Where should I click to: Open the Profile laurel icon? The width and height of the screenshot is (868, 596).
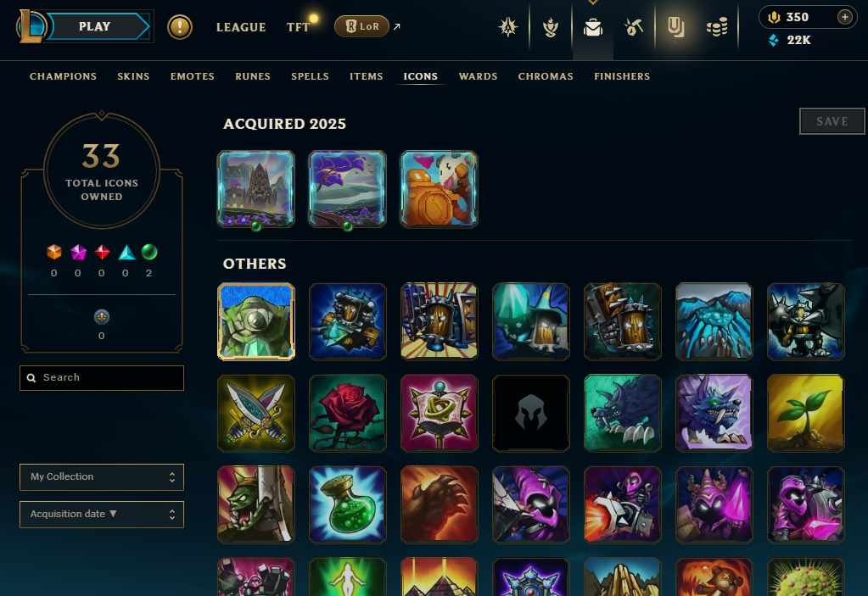coord(551,27)
